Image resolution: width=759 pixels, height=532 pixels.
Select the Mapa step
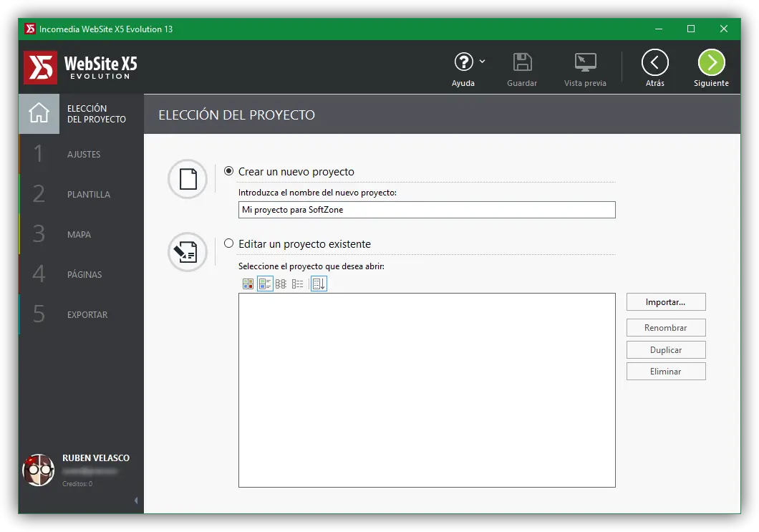click(x=81, y=234)
